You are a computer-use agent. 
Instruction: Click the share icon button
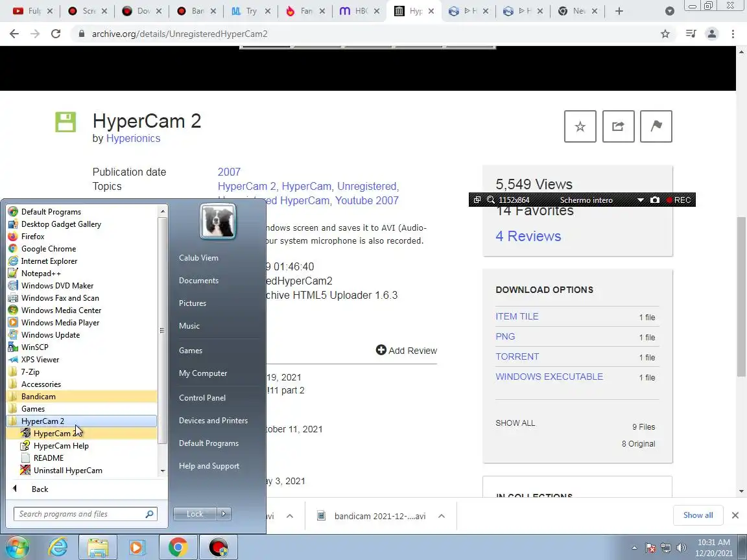(x=618, y=126)
